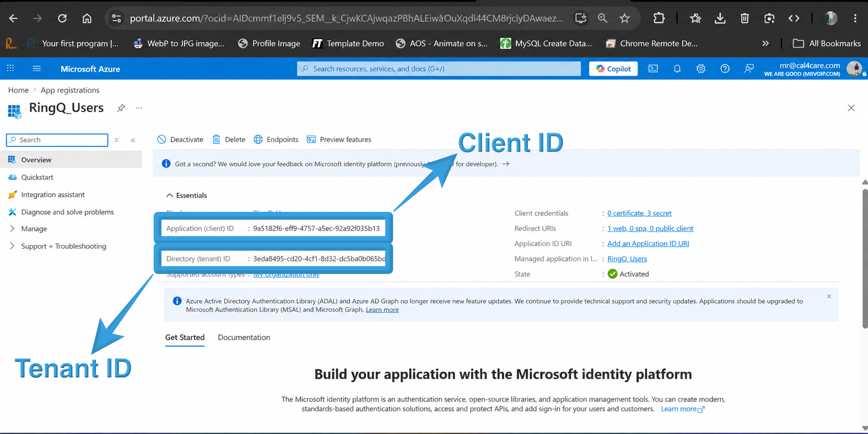
Task: Open the more options ellipsis beside RingQ_Users
Action: (139, 108)
